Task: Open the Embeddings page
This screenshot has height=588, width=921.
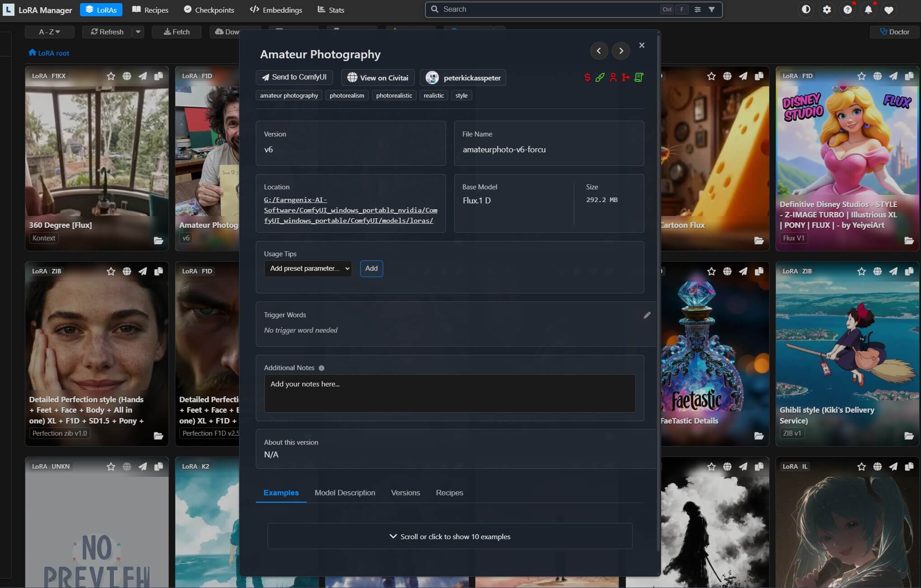Action: pyautogui.click(x=276, y=9)
